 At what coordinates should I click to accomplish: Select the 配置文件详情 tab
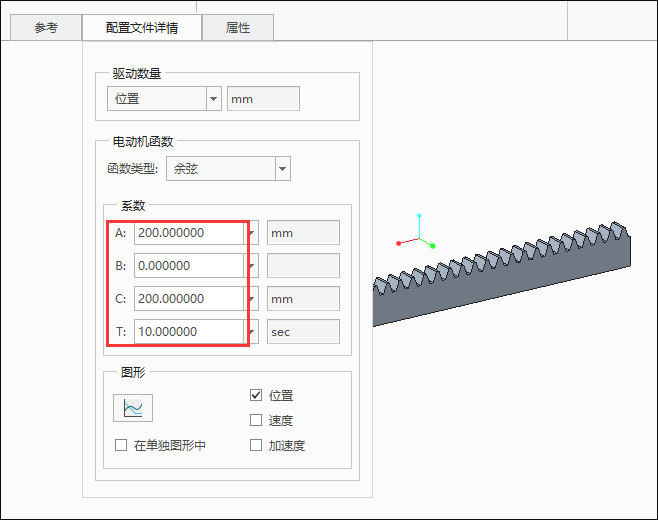tap(142, 28)
